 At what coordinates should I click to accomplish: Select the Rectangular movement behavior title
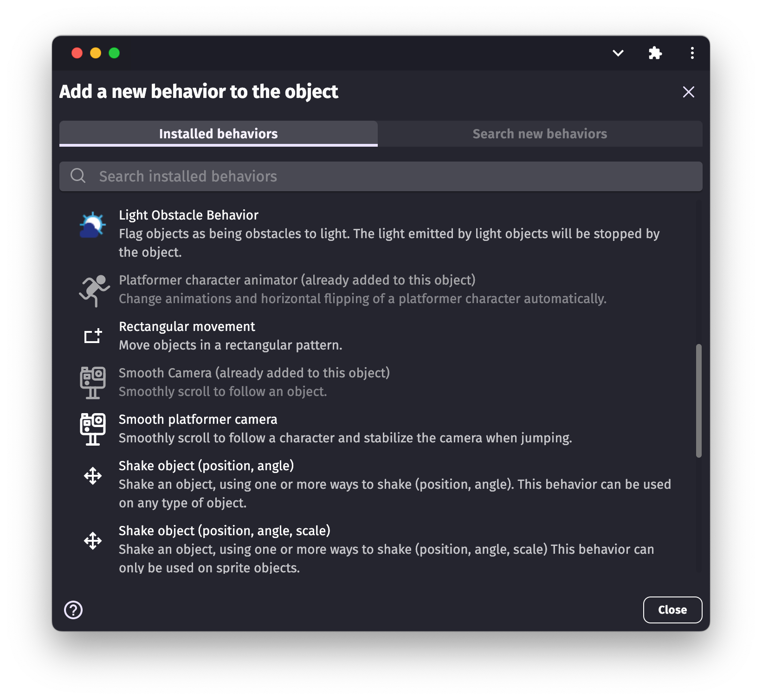[187, 327]
